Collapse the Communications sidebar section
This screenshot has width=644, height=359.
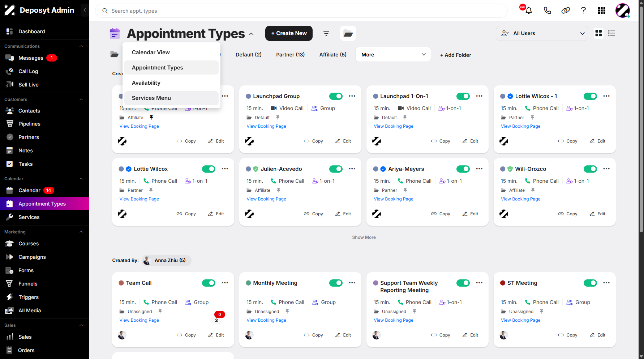pyautogui.click(x=81, y=46)
